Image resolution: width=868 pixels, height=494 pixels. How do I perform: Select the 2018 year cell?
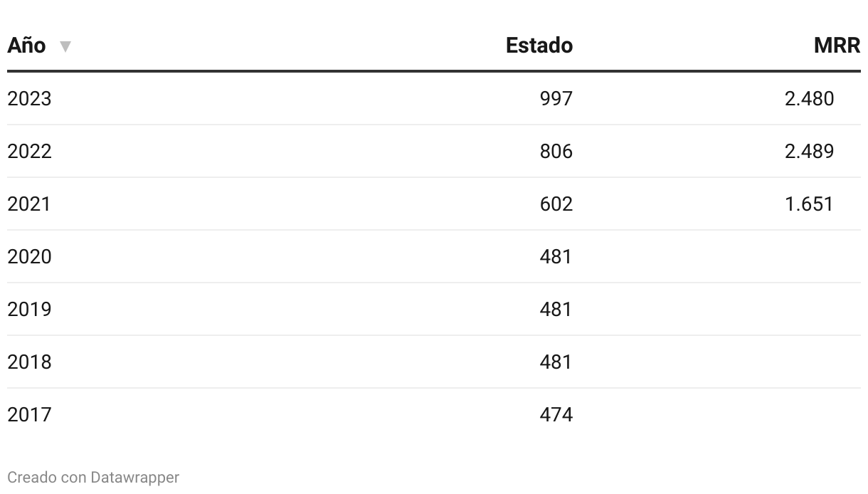[x=29, y=362]
